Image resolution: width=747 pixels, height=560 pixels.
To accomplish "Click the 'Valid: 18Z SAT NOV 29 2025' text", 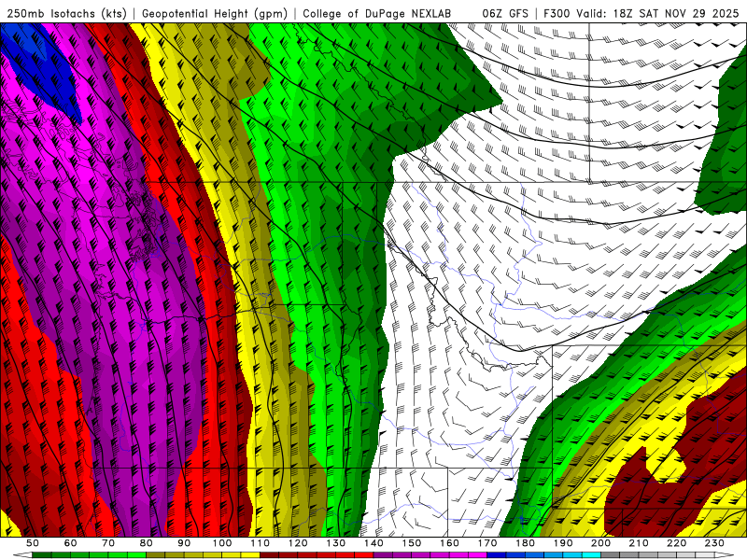I will tap(657, 13).
